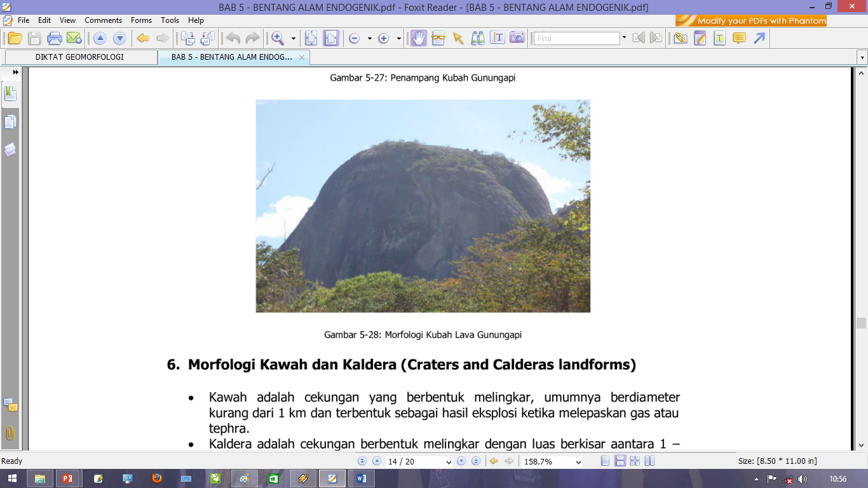Take a snapshot with camera icon
The image size is (868, 488).
pyautogui.click(x=517, y=38)
